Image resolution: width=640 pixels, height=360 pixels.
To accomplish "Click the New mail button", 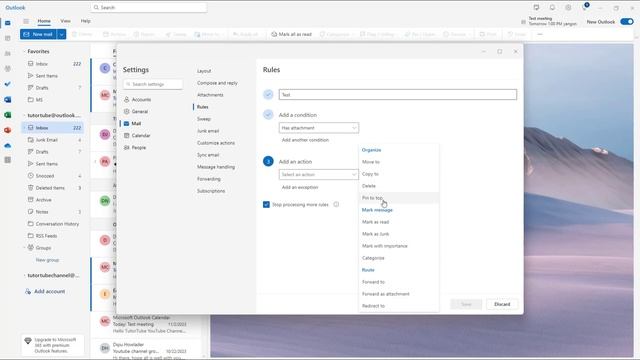I will coord(38,35).
